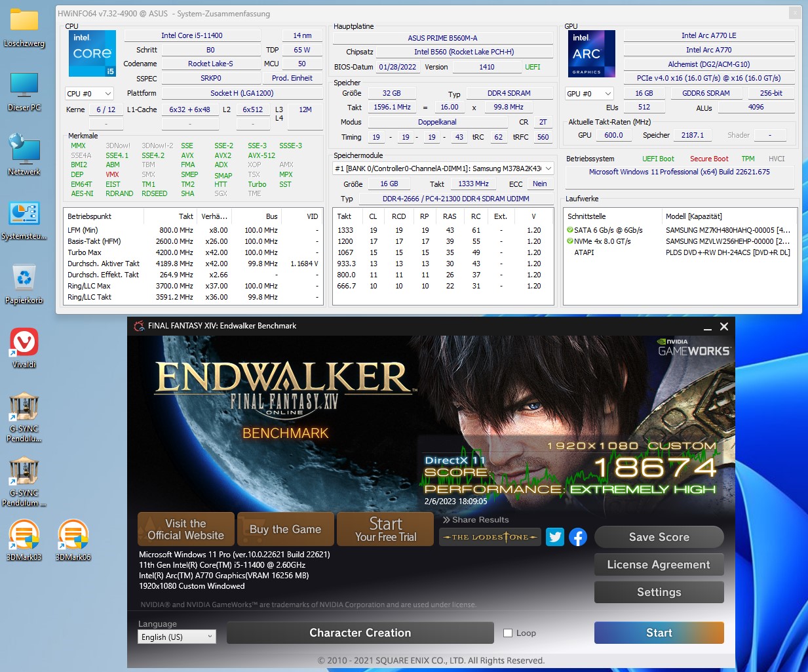
Task: Select the 1333 memory timing row
Action: coord(443,230)
